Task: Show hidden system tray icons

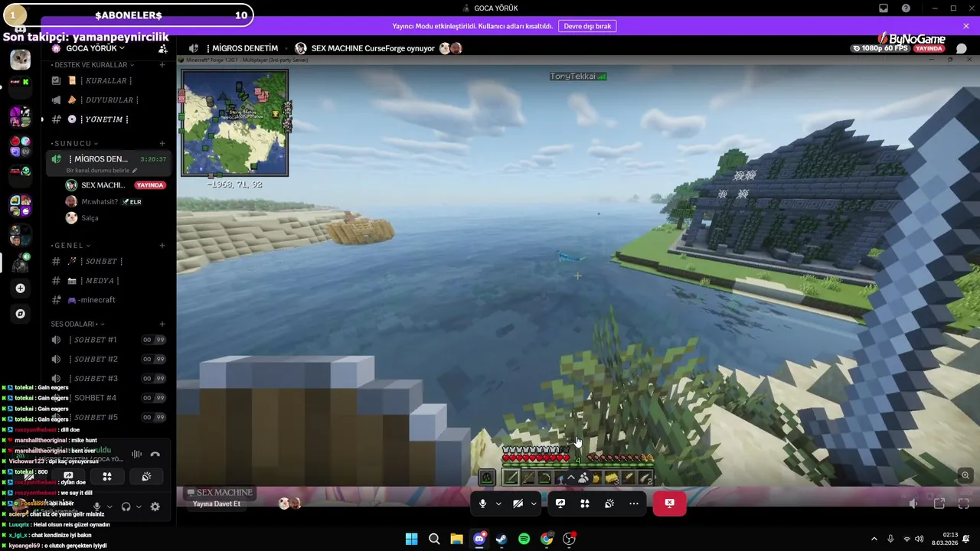Action: (874, 539)
